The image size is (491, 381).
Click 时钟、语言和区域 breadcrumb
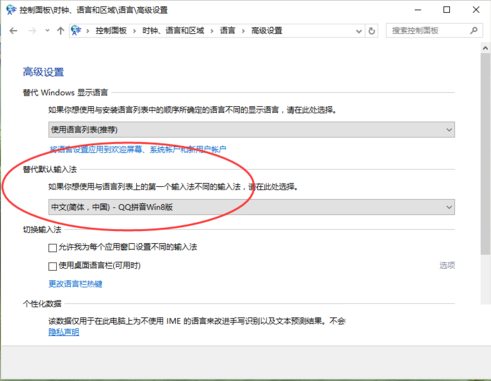[173, 31]
